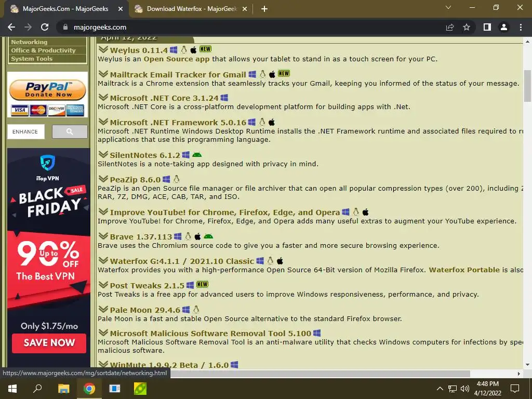Click the Linux penguin icon next to PeaZip 8.6.0
Screen dimensions: 532x399
[177, 179]
